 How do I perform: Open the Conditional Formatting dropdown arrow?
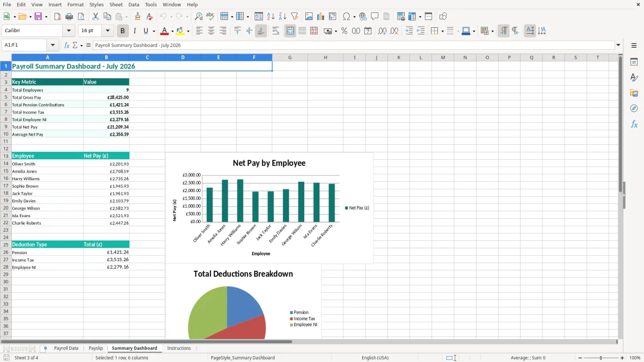pyautogui.click(x=492, y=31)
